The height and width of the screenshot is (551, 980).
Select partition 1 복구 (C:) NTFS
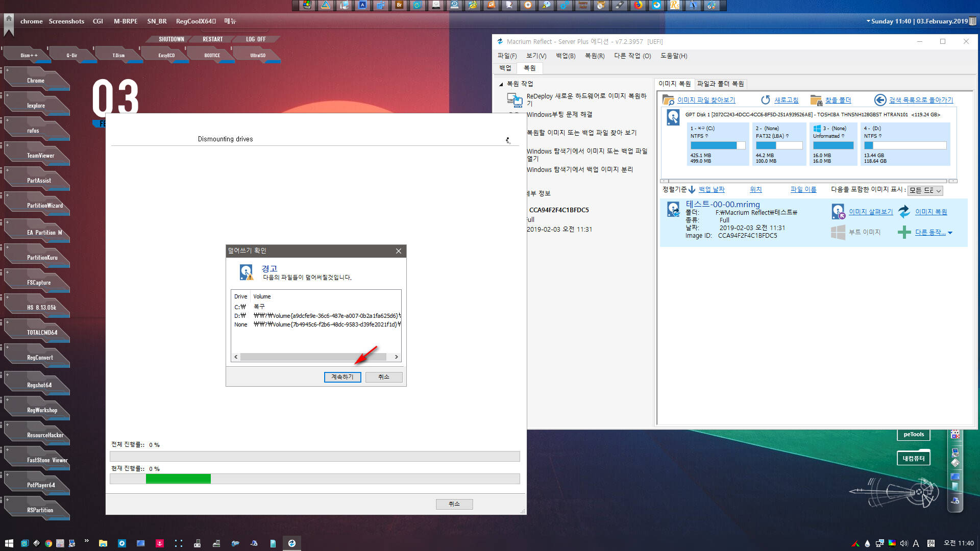tap(718, 144)
